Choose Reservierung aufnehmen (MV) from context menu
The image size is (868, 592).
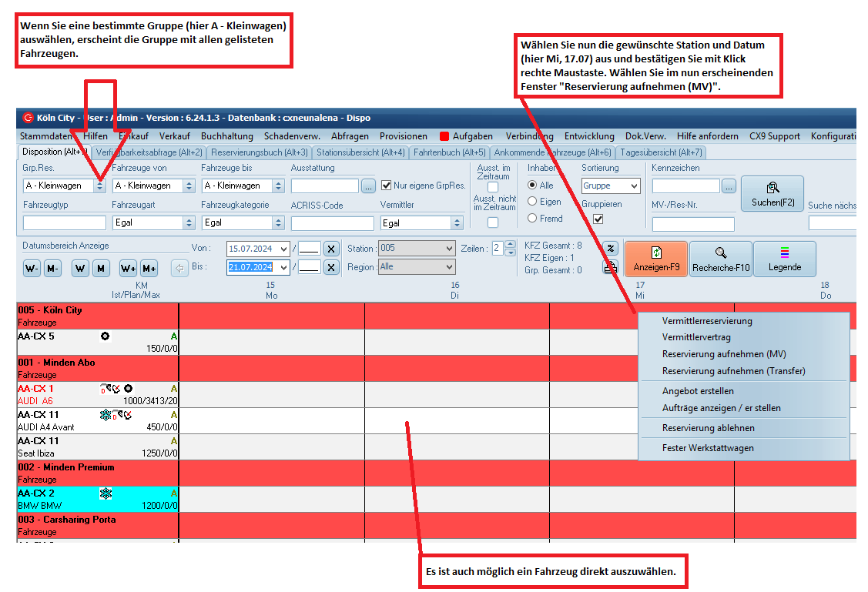723,354
